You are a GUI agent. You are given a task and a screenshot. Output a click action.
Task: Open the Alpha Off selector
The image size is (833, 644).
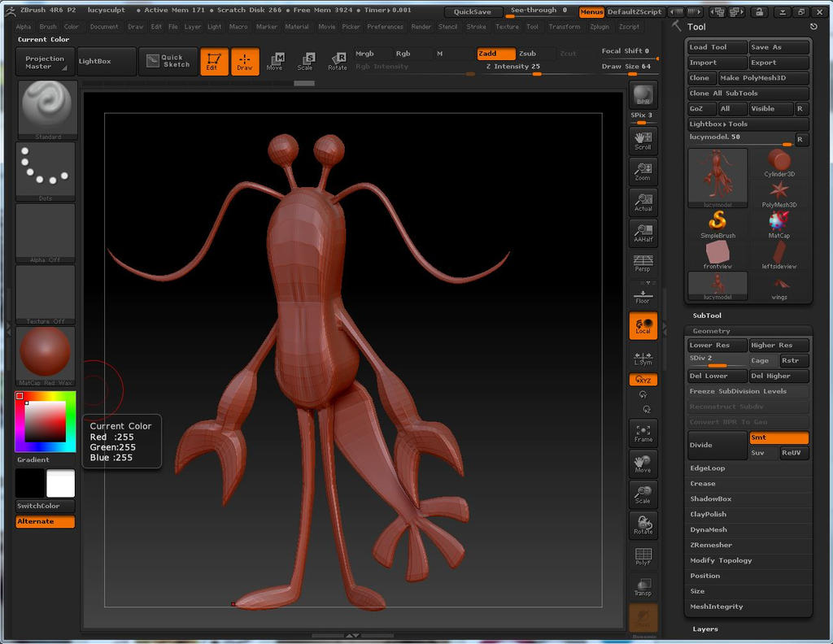point(46,233)
